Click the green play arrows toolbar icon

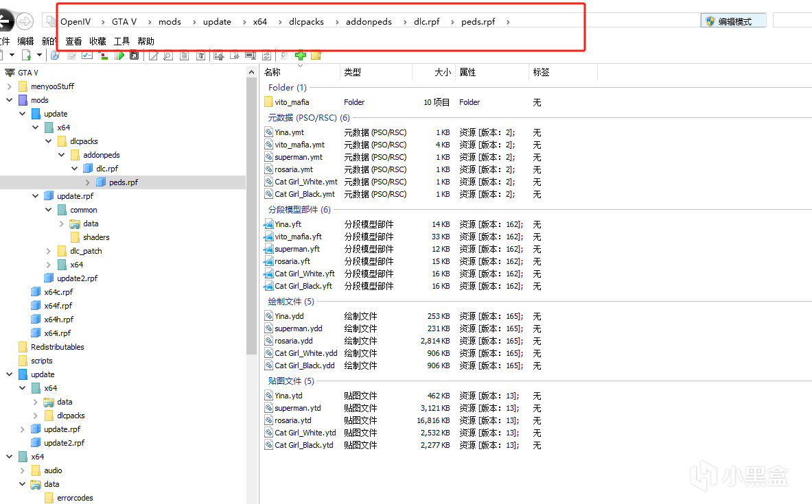point(119,56)
